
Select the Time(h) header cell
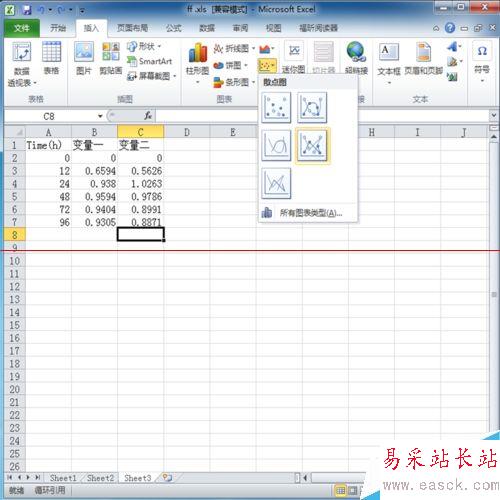pos(48,145)
